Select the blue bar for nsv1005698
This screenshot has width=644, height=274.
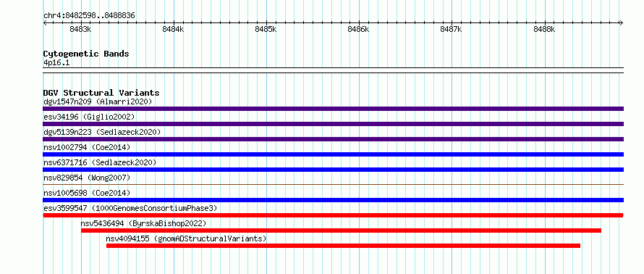(x=333, y=200)
